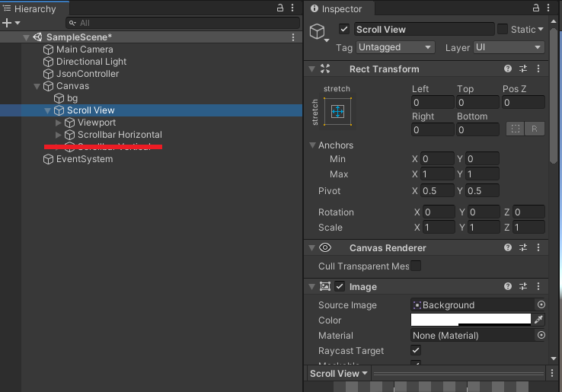This screenshot has height=392, width=562.
Task: Open Image component context menu dots
Action: [x=538, y=286]
